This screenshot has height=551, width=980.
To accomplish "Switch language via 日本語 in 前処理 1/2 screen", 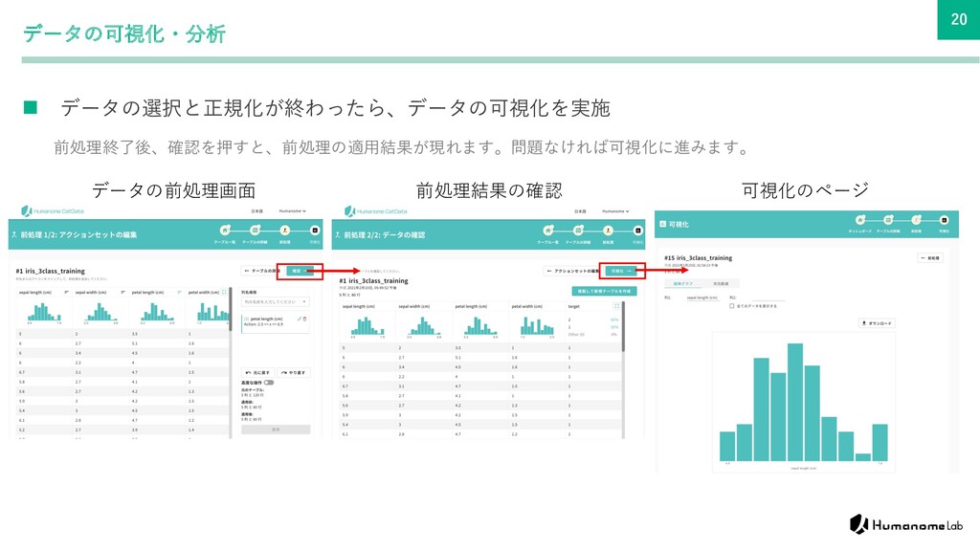I will click(x=256, y=211).
